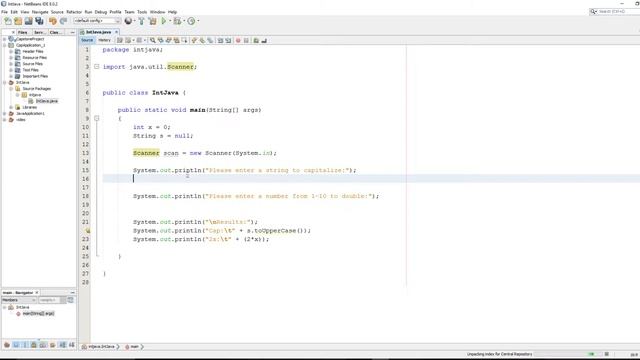
Task: Shift the line right in the editor toolbar
Action: 228,40
